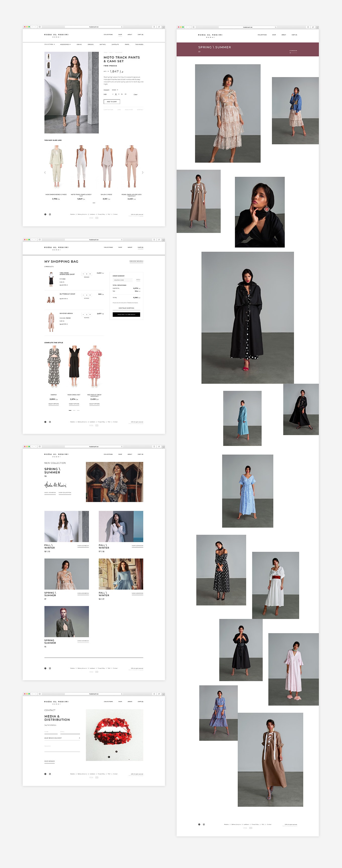The image size is (342, 868).
Task: Click previous arrow of You May Also Like carousel
Action: (45, 172)
